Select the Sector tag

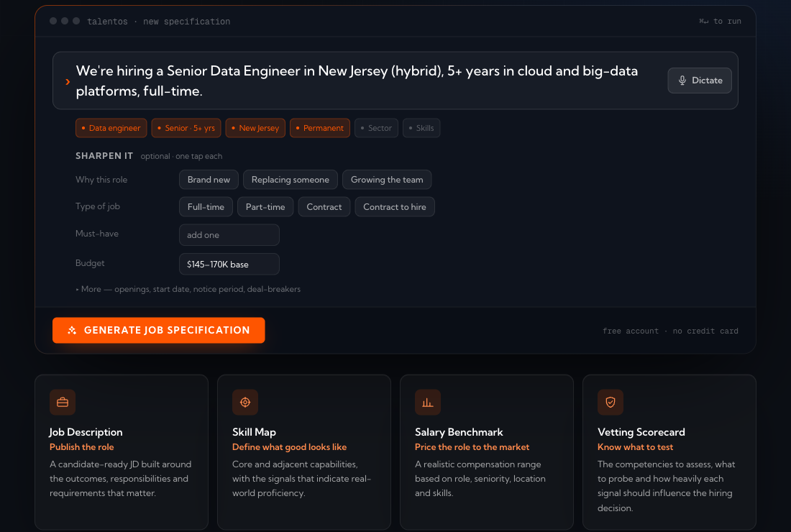(376, 128)
